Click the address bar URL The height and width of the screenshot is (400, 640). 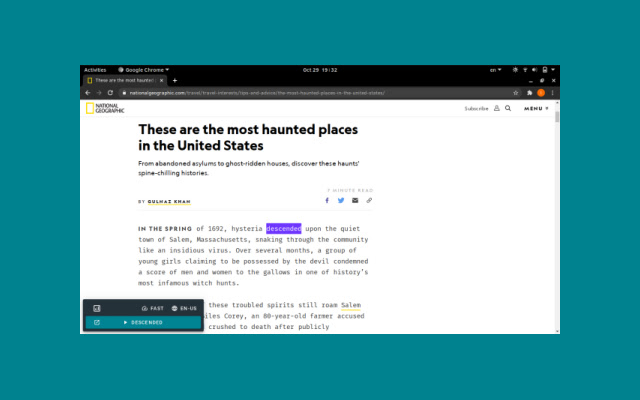pyautogui.click(x=257, y=93)
